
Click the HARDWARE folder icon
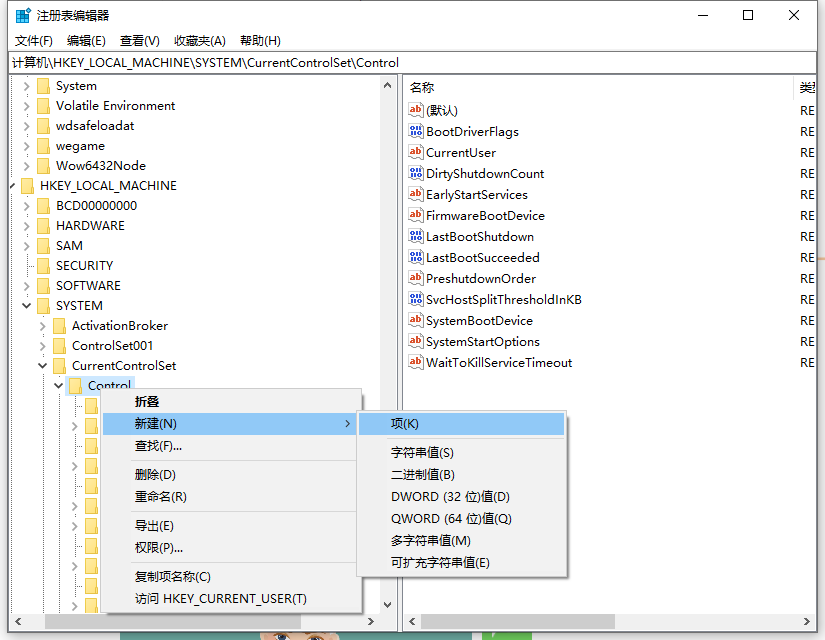click(x=44, y=226)
